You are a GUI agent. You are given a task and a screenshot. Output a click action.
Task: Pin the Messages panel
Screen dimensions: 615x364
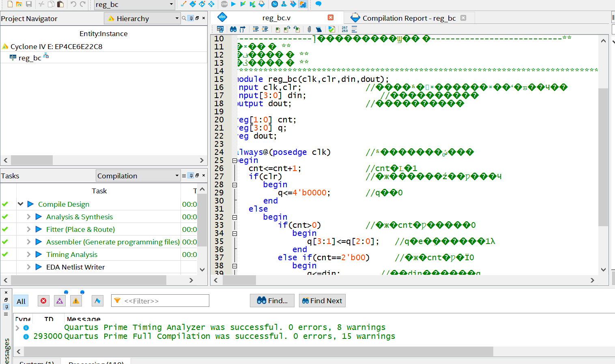tap(6, 307)
